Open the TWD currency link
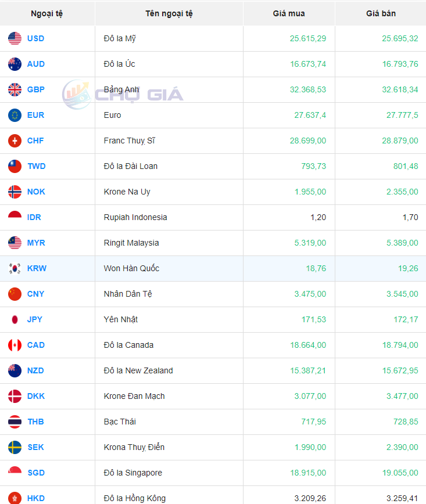 click(x=36, y=166)
